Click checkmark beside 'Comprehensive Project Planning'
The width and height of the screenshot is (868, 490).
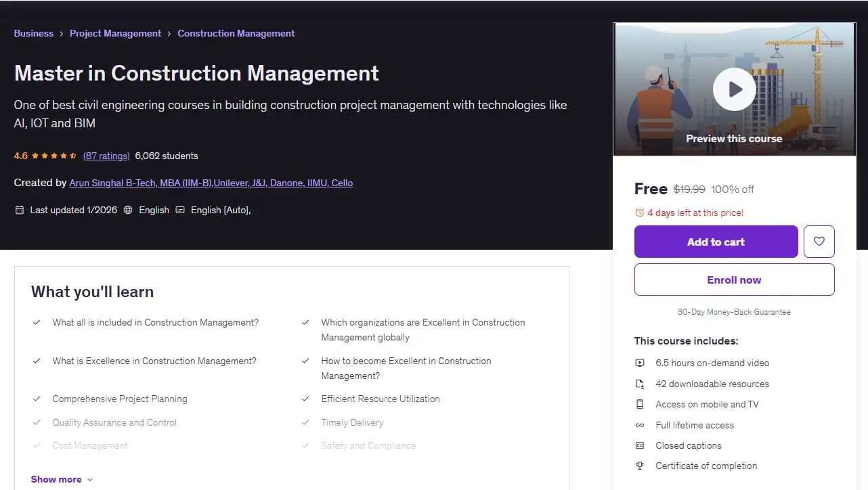pyautogui.click(x=37, y=399)
